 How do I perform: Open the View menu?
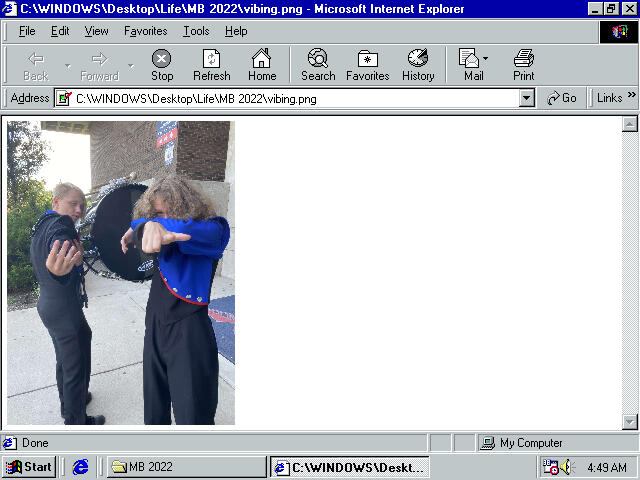click(x=96, y=31)
